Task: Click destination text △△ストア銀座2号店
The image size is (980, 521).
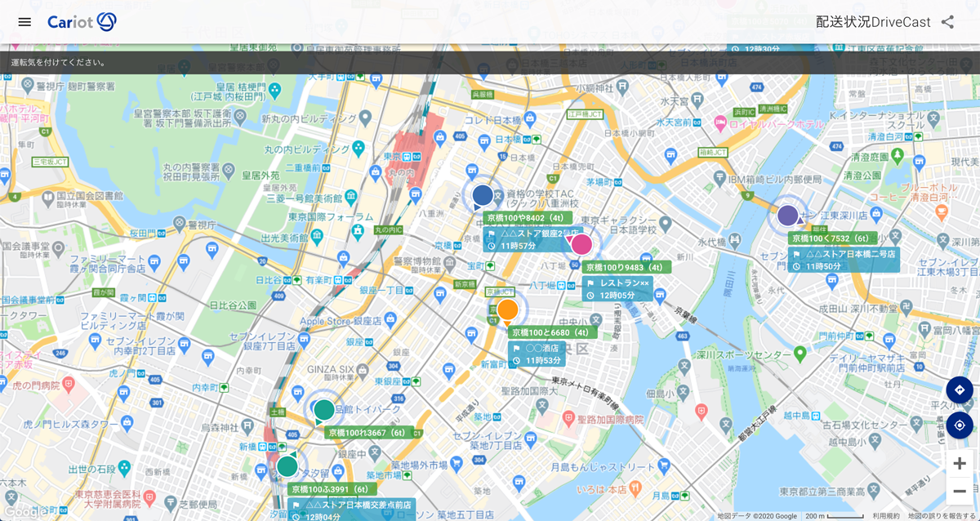Action: click(539, 234)
